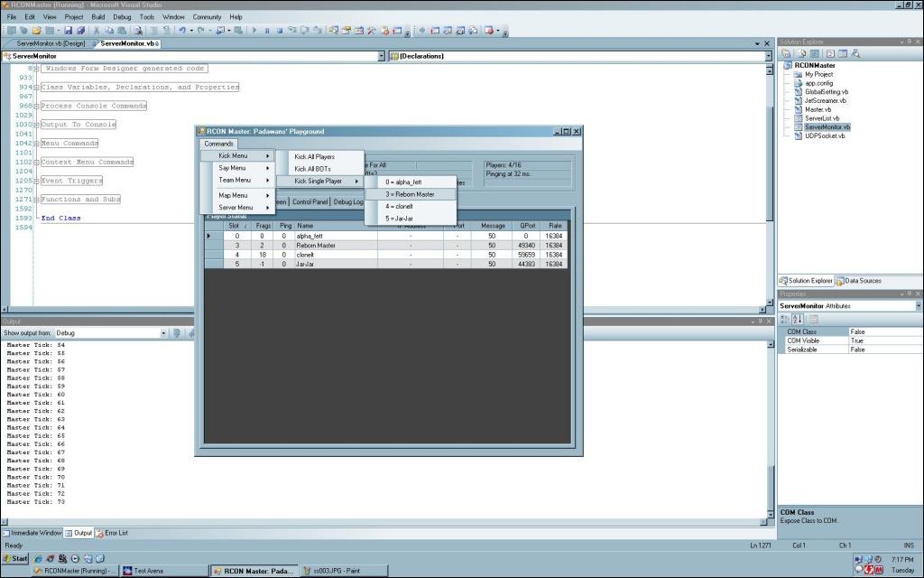The width and height of the screenshot is (924, 578).
Task: Open the Declarations member dropdown
Action: 769,56
